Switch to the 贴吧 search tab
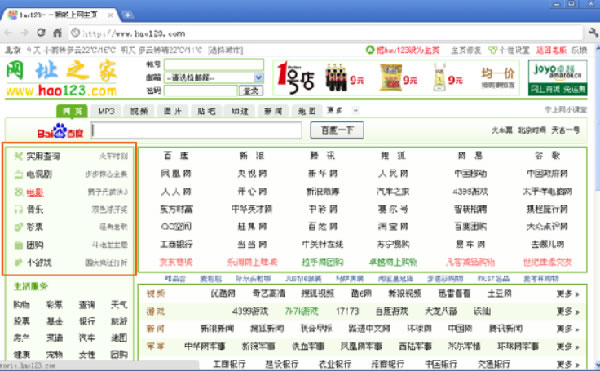 click(206, 111)
